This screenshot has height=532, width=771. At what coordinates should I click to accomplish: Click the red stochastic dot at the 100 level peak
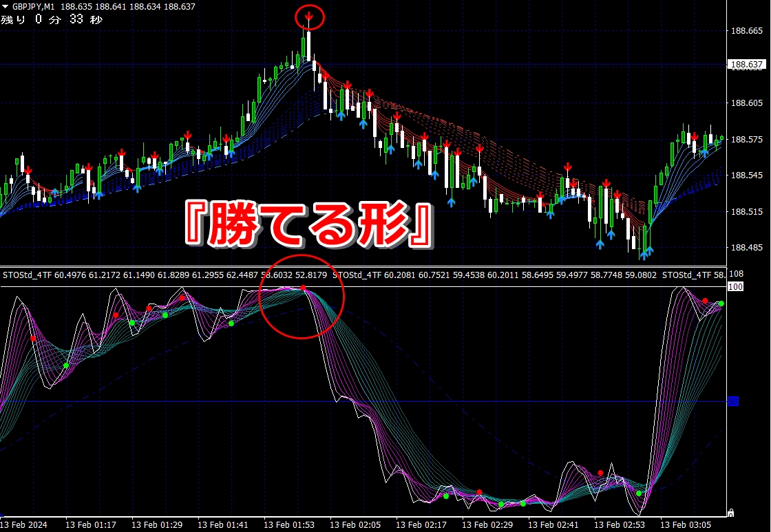click(x=303, y=288)
